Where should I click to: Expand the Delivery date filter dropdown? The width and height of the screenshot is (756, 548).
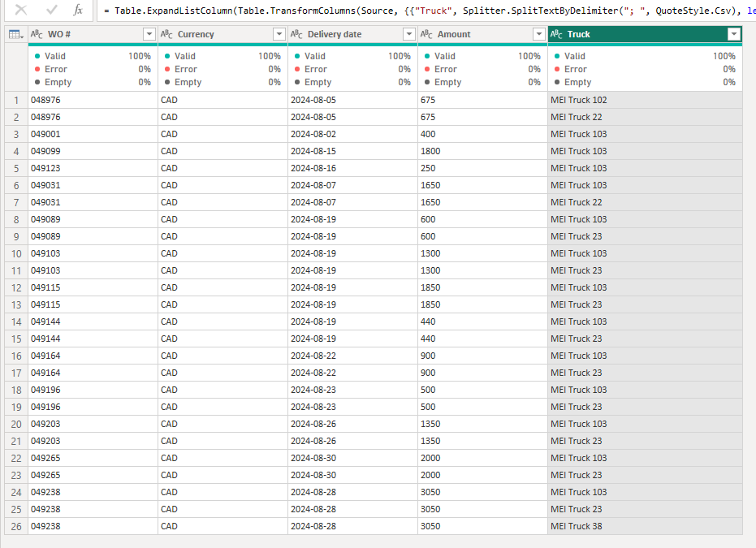409,34
